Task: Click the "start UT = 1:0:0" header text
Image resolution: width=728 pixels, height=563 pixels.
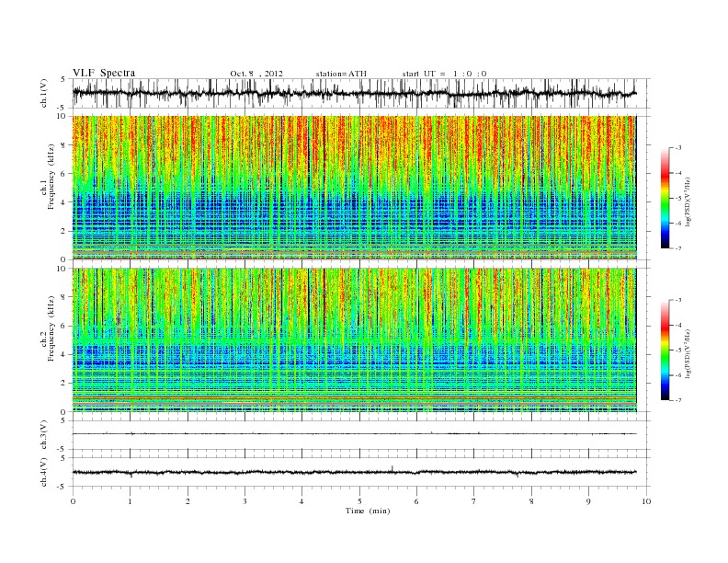Action: click(x=444, y=74)
